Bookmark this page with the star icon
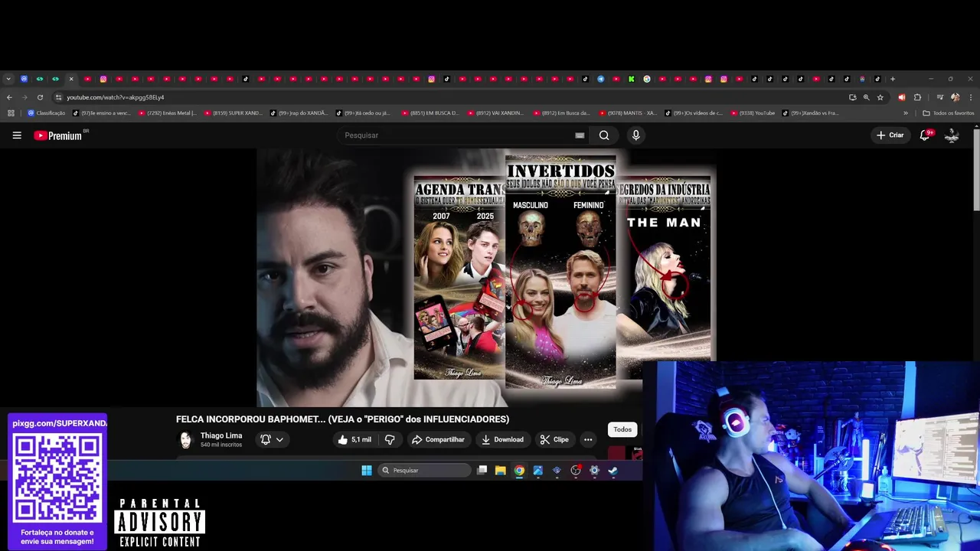The height and width of the screenshot is (551, 980). tap(880, 97)
